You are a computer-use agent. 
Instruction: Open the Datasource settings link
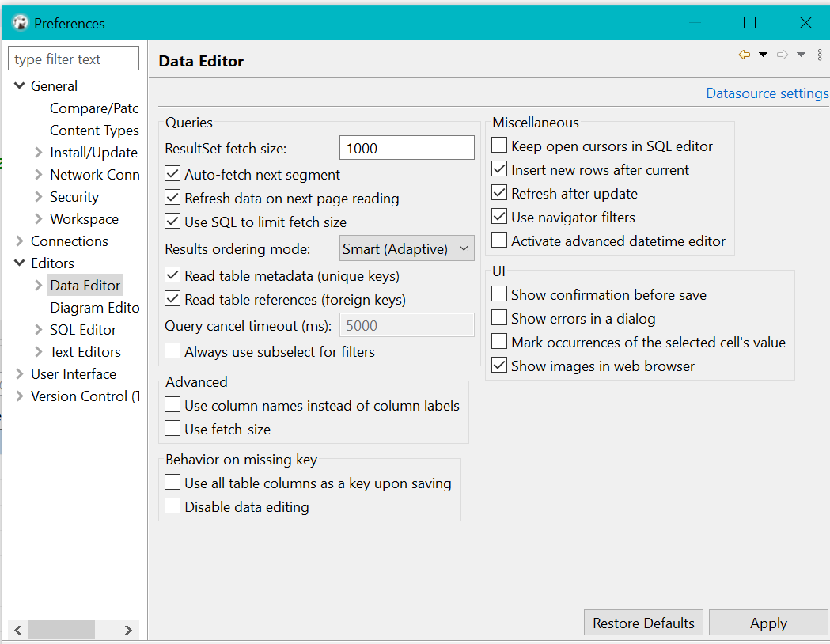[x=766, y=93]
